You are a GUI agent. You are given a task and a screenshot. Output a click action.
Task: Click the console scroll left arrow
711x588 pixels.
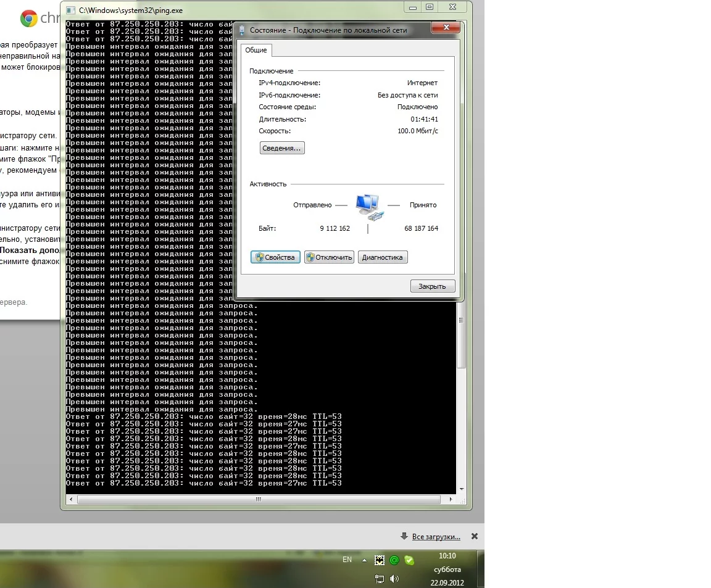click(70, 499)
